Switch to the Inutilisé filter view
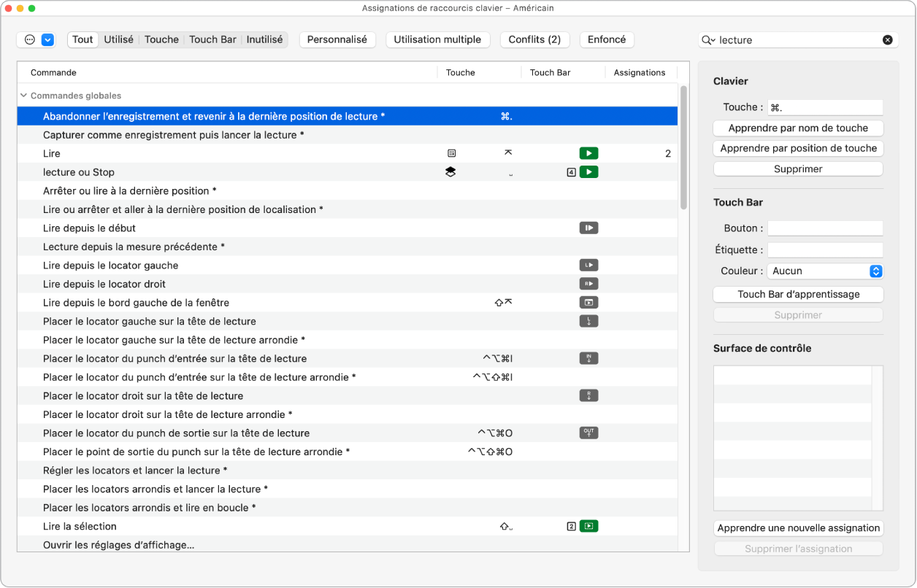The width and height of the screenshot is (917, 588). tap(264, 39)
